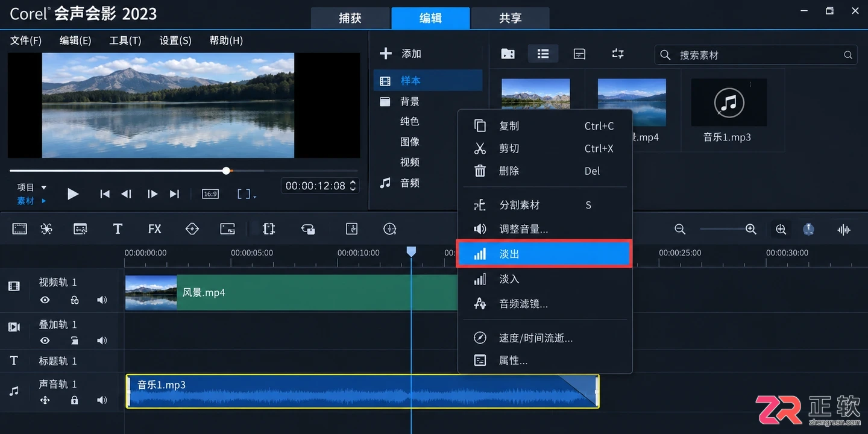Open 速度/时间流逝... menu entry
Screen dimensions: 868x434
pyautogui.click(x=544, y=338)
